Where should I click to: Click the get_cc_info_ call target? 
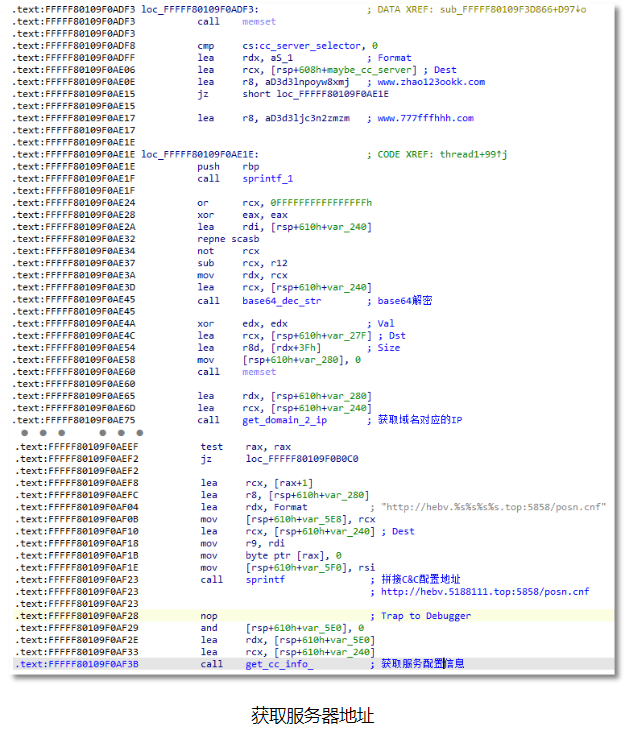click(279, 664)
